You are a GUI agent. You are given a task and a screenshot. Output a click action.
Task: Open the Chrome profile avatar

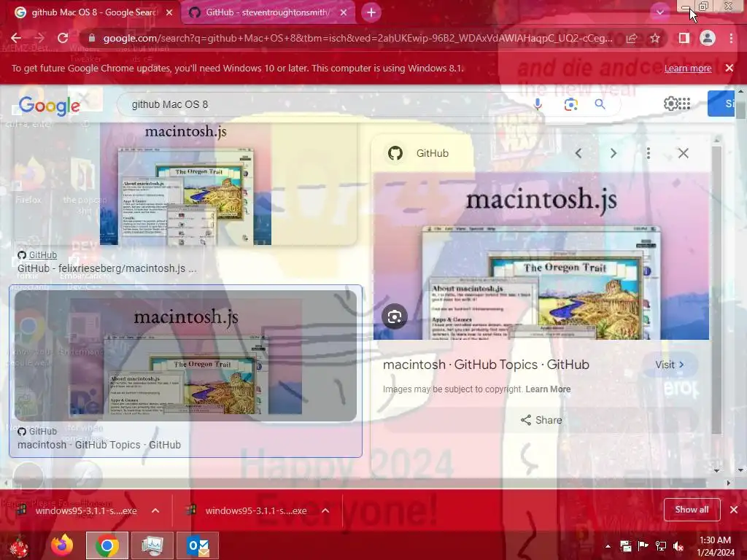708,38
